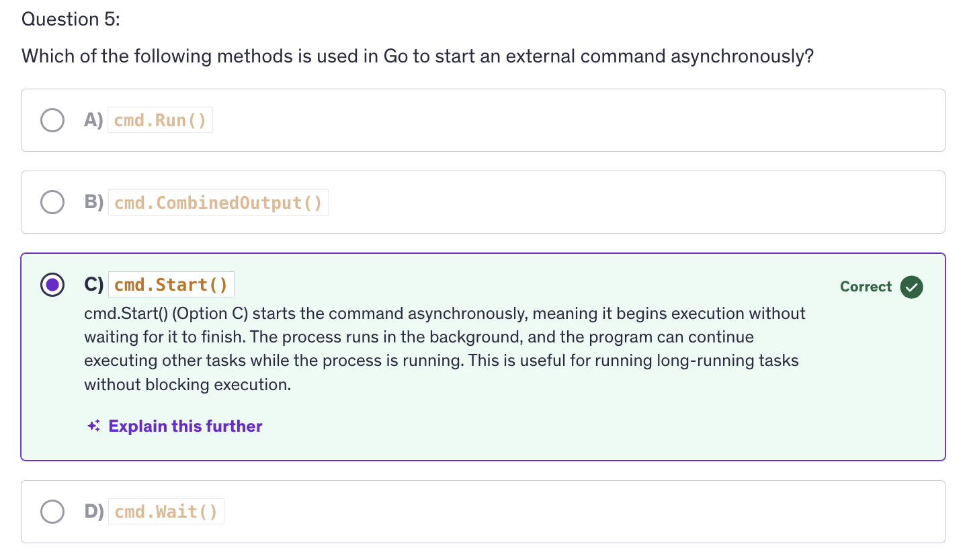Click the bold A) letter label
Screen dimensions: 965x560
coord(93,120)
